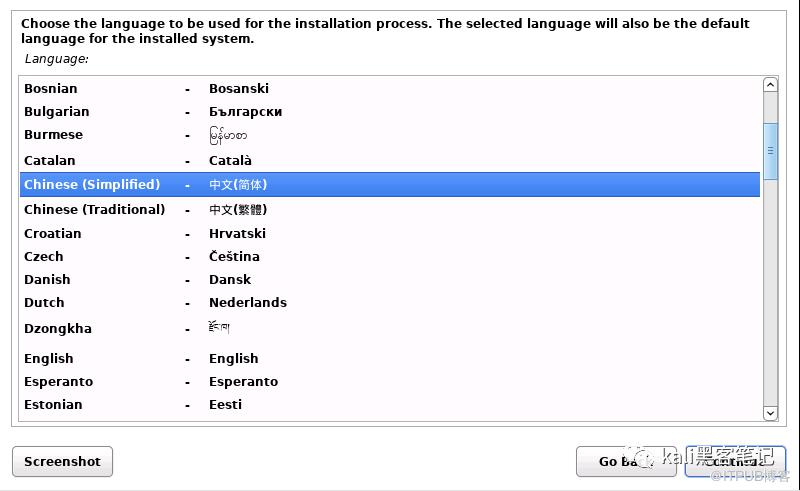Click the Go Back button
Screen dimensions: 800x491
pos(626,461)
